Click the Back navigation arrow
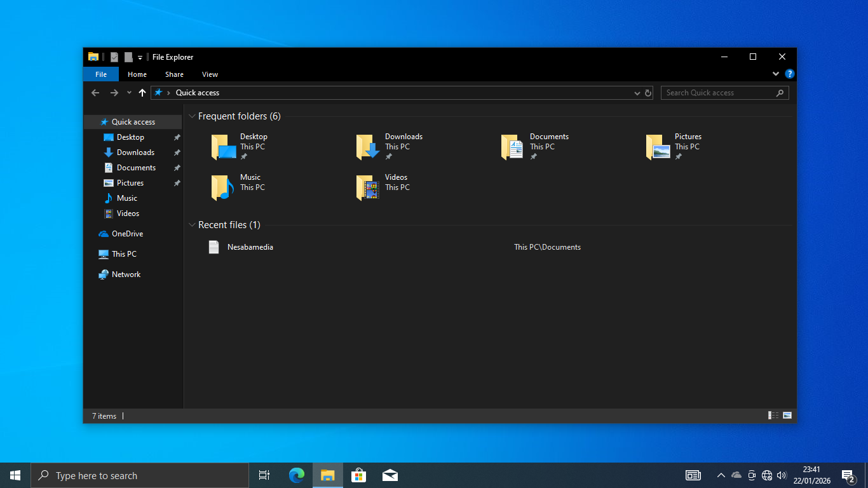Screen dimensions: 868x488 click(x=95, y=93)
